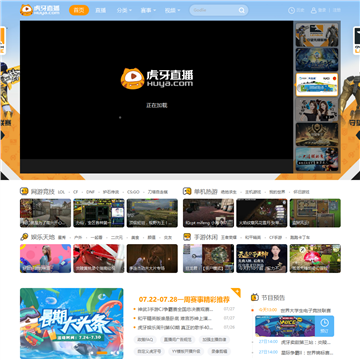Image resolution: width=360 pixels, height=360 pixels.
Task: Click the 加强主播自律 pill button
Action: (215, 339)
